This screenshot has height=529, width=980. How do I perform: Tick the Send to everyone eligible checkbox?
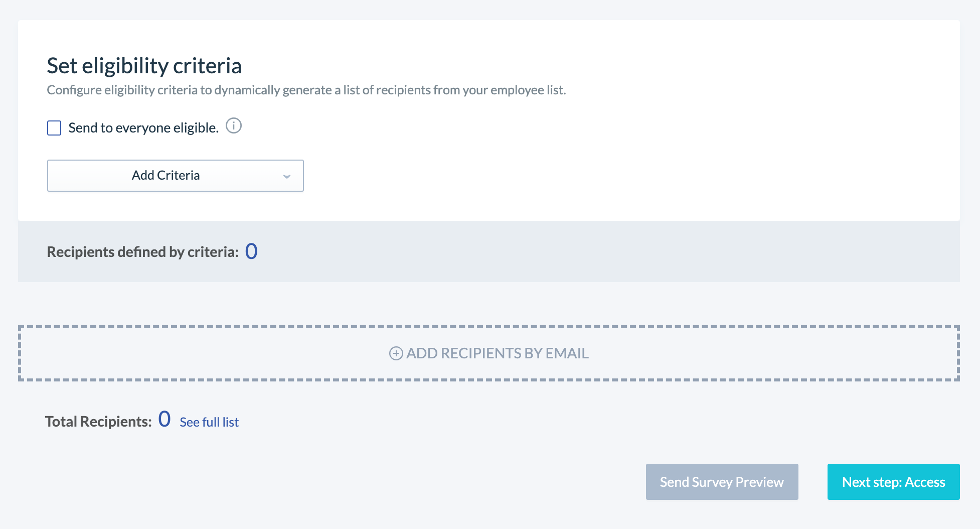click(x=54, y=128)
